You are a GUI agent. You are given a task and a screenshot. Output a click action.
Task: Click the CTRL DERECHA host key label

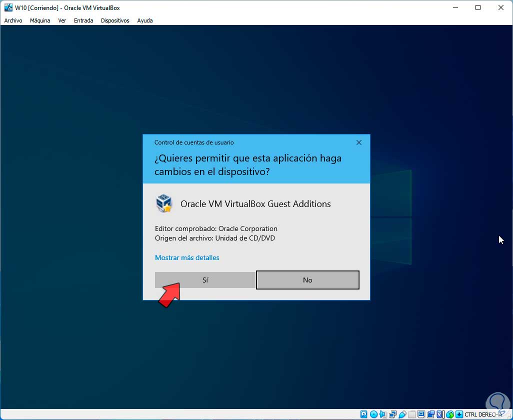click(483, 414)
